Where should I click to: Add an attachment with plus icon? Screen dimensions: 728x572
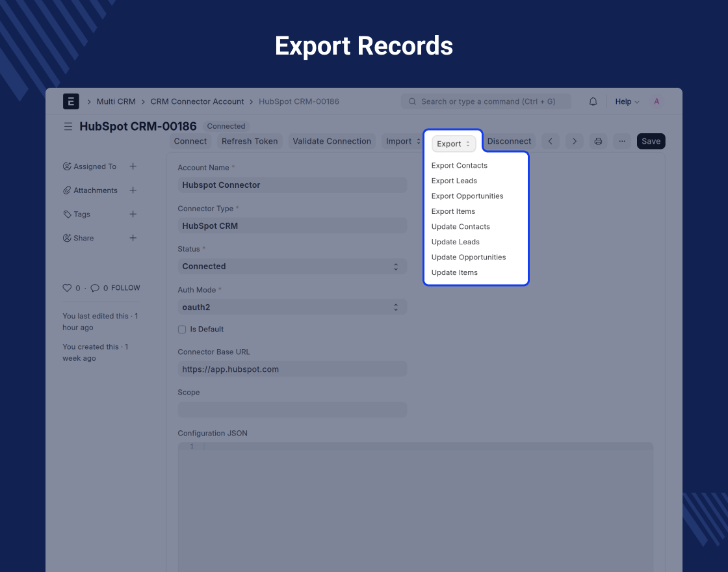[x=133, y=190]
